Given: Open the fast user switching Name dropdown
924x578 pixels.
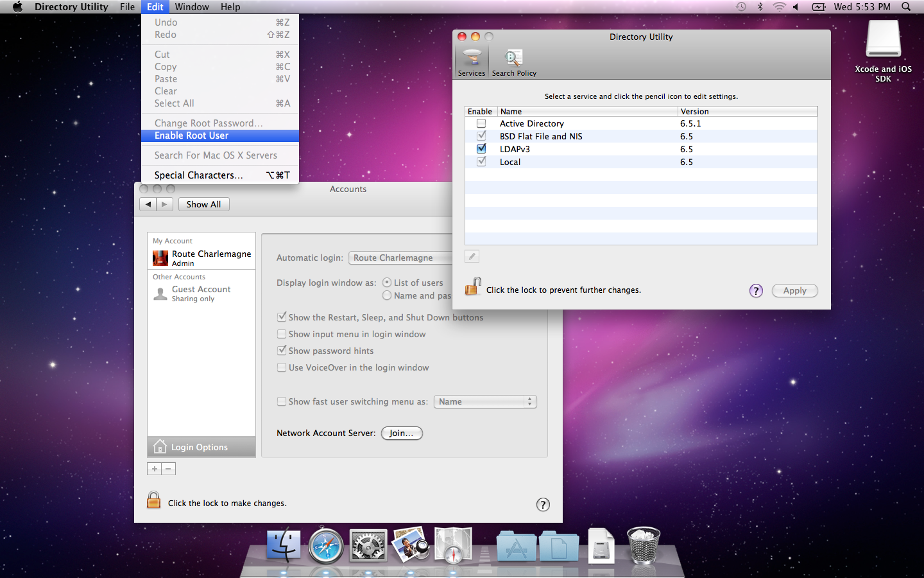Looking at the screenshot, I should coord(485,401).
